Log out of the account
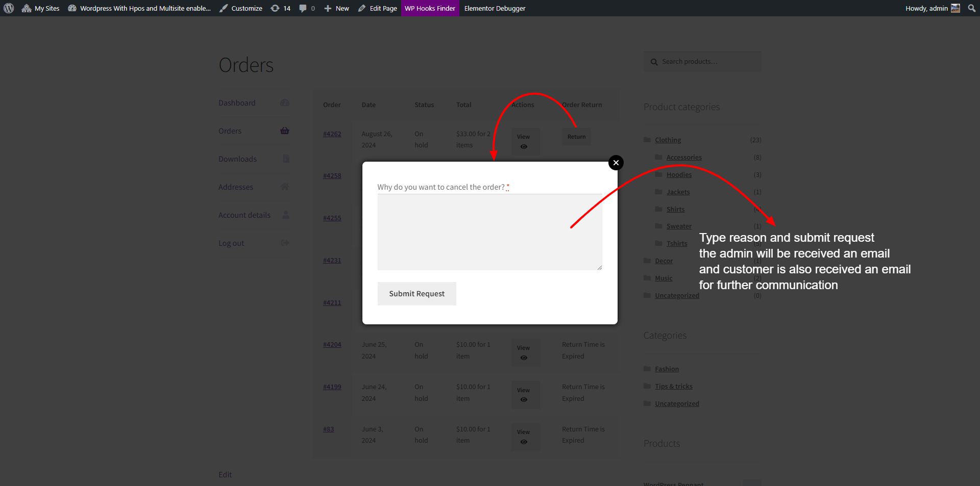This screenshot has width=980, height=486. point(231,243)
